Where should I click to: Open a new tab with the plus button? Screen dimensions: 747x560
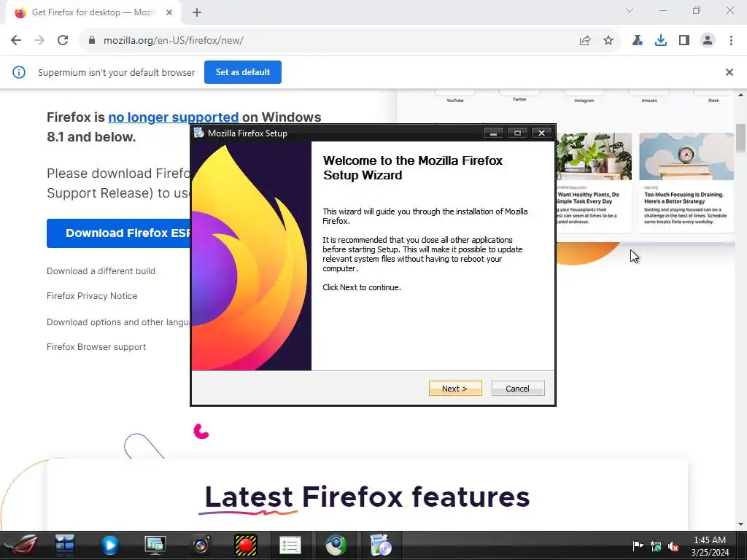(197, 13)
